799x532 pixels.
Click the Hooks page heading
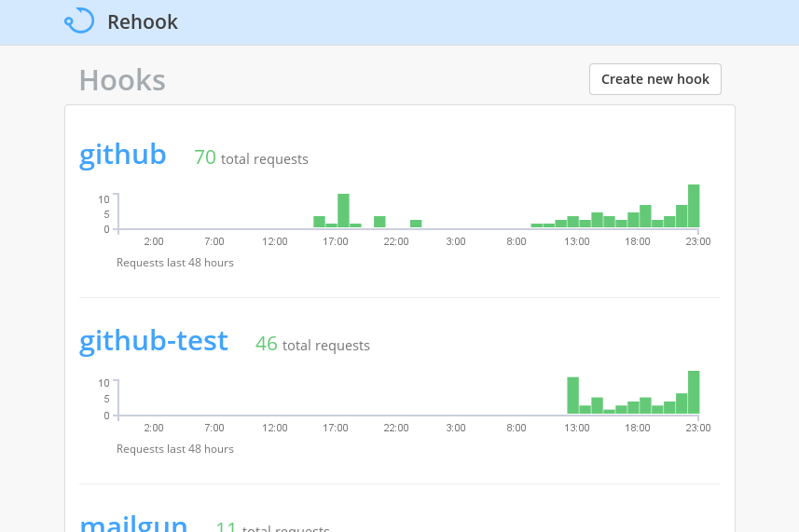pos(122,80)
